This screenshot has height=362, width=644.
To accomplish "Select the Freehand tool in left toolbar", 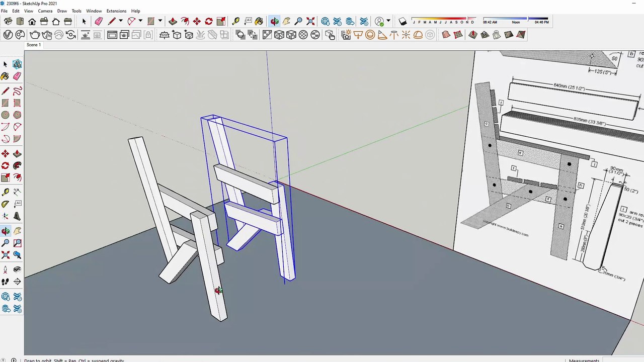I will (x=17, y=90).
